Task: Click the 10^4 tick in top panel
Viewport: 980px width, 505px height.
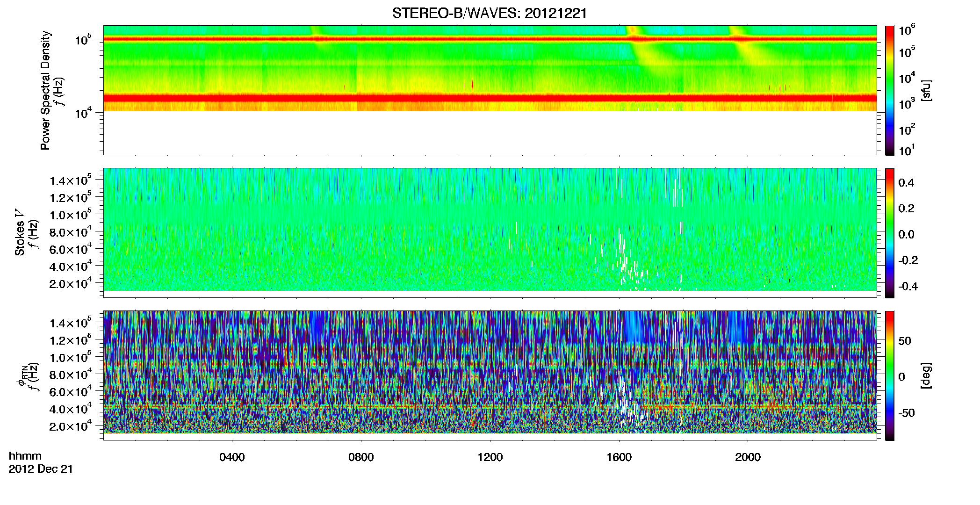Action: 83,113
